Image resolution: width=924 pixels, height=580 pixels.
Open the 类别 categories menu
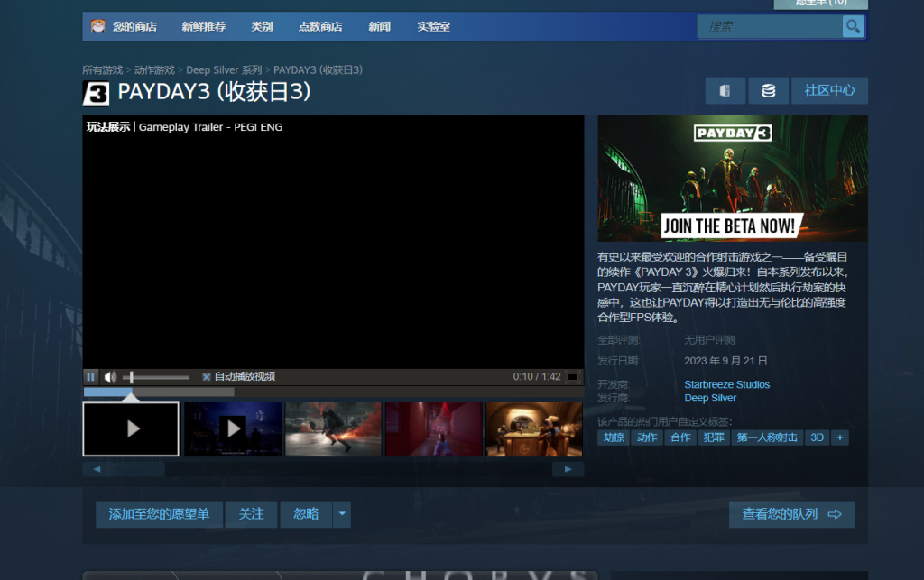click(262, 26)
